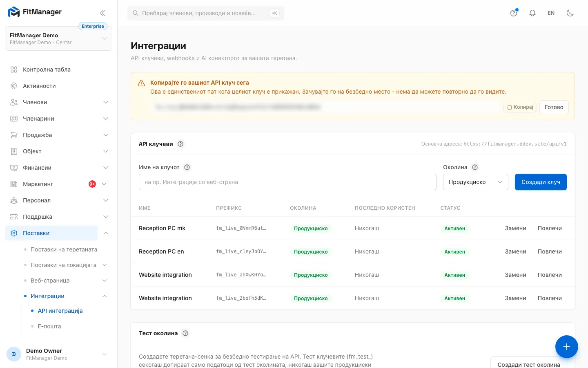This screenshot has width=588, height=368.
Task: Copy API key with Копирај button
Action: [520, 107]
